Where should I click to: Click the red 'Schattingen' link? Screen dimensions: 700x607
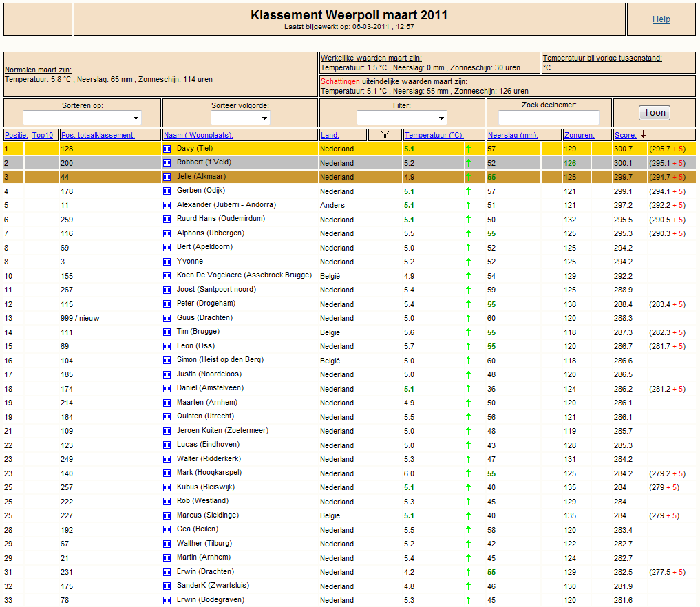click(x=340, y=81)
